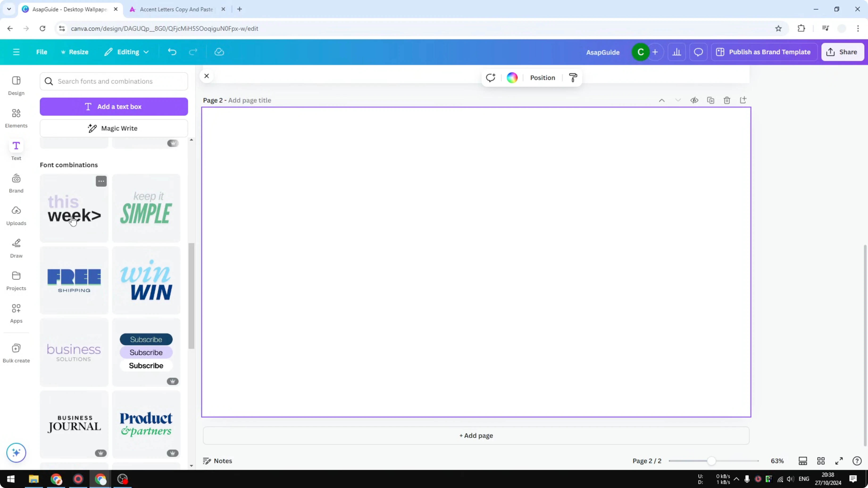Click Add a text box
Screen dimensions: 868x488
click(x=114, y=106)
